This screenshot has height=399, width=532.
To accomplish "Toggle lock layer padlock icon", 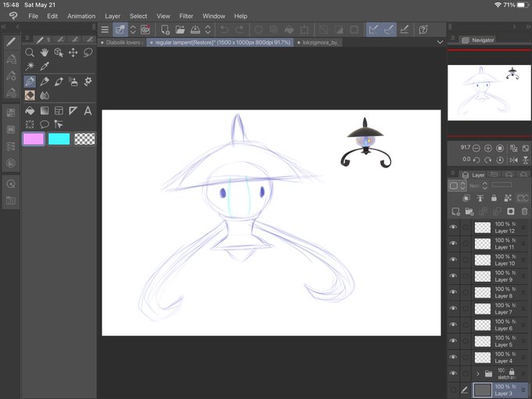I will point(494,198).
